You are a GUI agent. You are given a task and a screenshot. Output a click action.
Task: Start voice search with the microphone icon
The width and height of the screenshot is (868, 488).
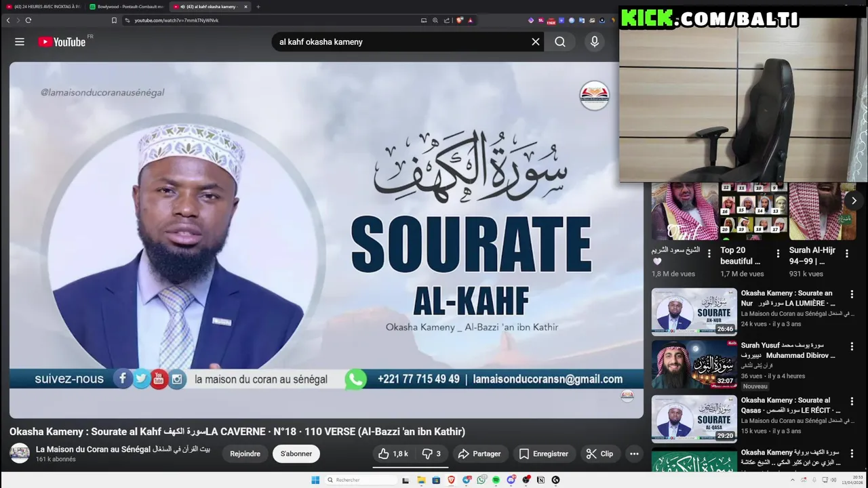[595, 42]
